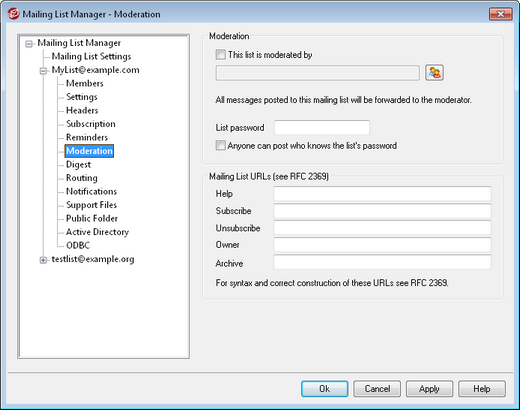
Task: Cancel the dialog changes
Action: (377, 389)
